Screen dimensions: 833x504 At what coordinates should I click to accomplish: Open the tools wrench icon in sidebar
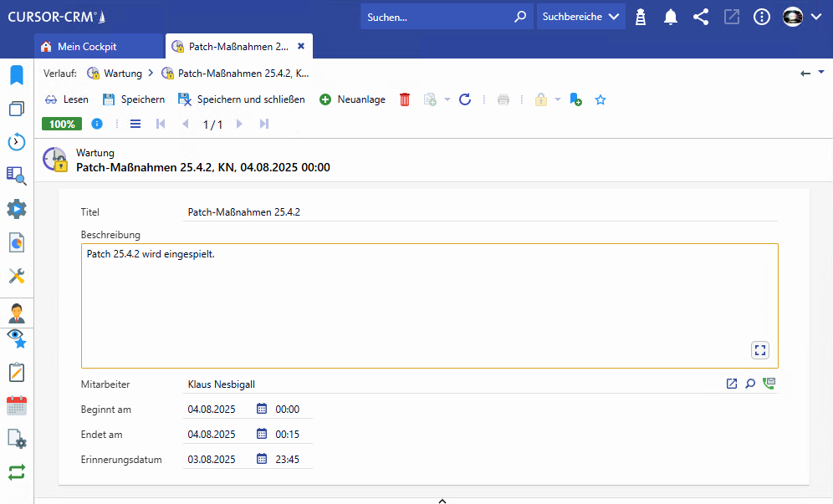pos(17,276)
